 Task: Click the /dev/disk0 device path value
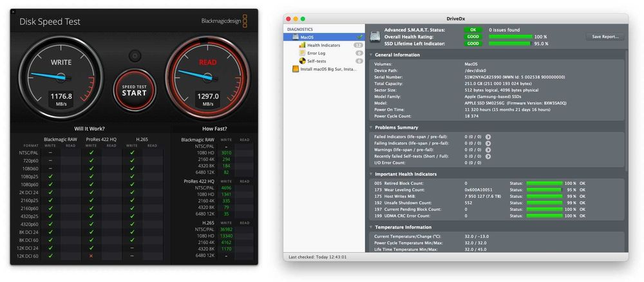[475, 71]
